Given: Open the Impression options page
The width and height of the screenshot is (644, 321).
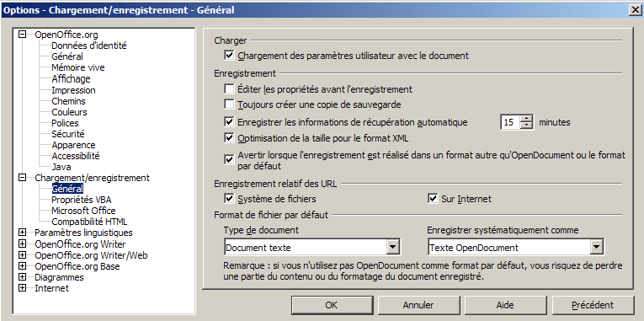Looking at the screenshot, I should pyautogui.click(x=73, y=90).
